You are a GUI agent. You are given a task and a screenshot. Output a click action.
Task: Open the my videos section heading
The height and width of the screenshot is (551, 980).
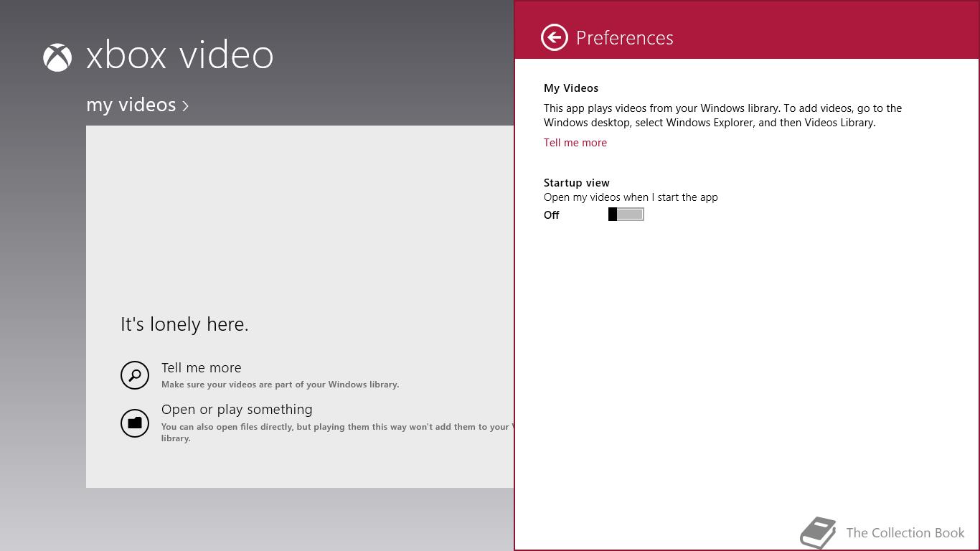[131, 105]
